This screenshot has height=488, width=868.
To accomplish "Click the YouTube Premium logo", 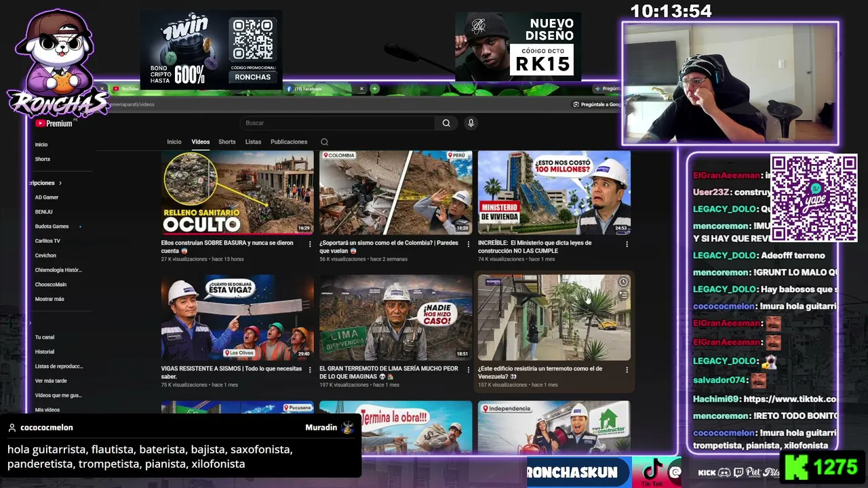I will coord(54,123).
